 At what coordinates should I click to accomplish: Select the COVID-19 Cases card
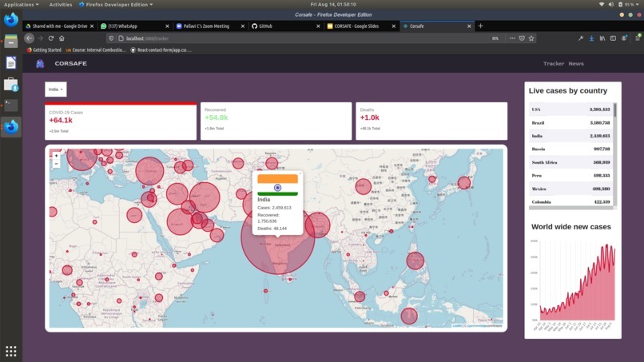point(121,121)
